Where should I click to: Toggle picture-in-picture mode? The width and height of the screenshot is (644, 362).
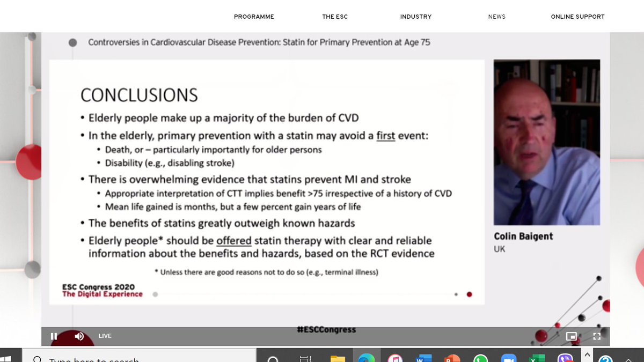pyautogui.click(x=572, y=336)
